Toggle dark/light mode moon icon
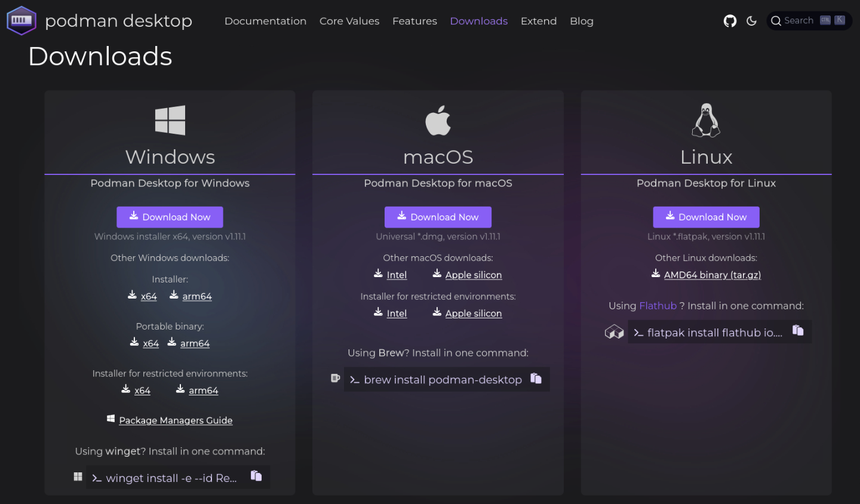 752,21
